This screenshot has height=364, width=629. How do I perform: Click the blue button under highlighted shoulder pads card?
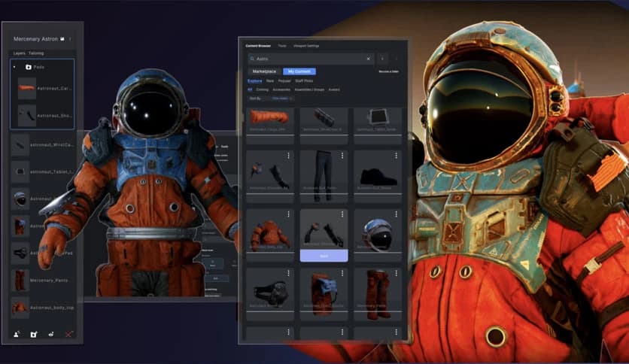pyautogui.click(x=324, y=256)
